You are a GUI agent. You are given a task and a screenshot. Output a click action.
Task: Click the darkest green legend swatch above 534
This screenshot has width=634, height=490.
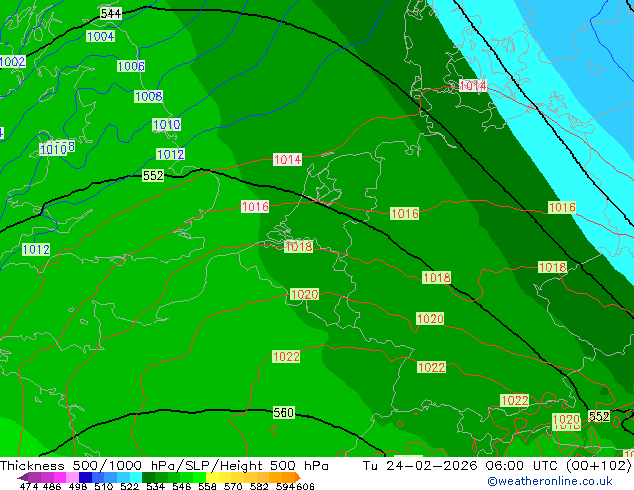[x=148, y=477]
